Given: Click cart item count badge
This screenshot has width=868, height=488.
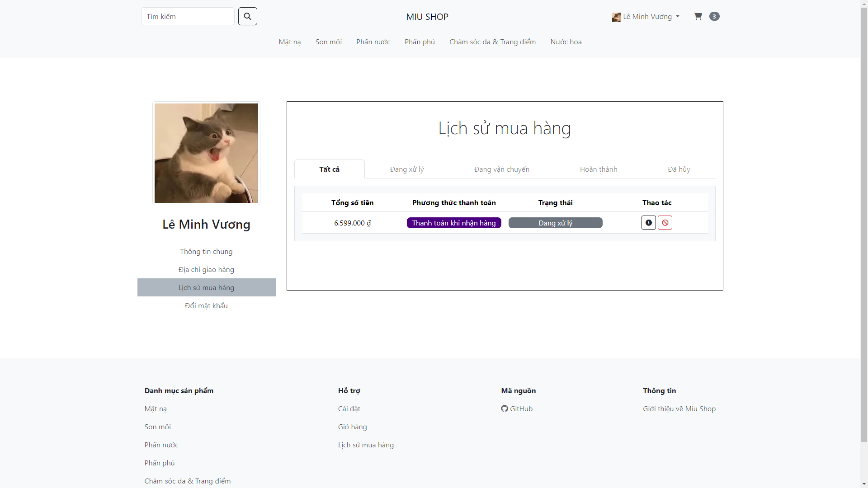Looking at the screenshot, I should pyautogui.click(x=714, y=16).
